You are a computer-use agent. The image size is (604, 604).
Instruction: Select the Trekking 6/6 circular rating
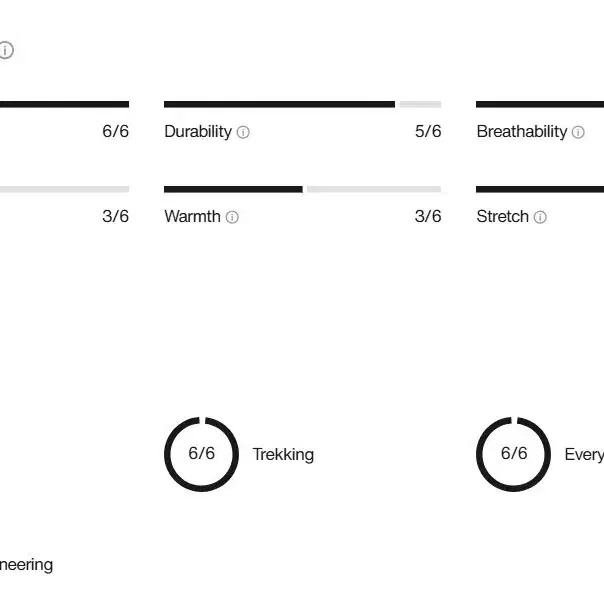click(x=201, y=454)
